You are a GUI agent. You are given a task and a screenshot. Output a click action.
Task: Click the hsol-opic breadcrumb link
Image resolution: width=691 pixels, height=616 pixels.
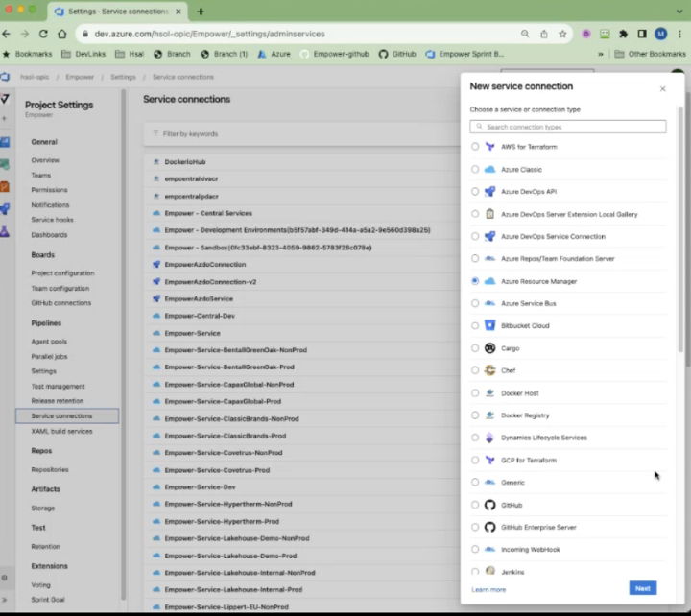(35, 77)
